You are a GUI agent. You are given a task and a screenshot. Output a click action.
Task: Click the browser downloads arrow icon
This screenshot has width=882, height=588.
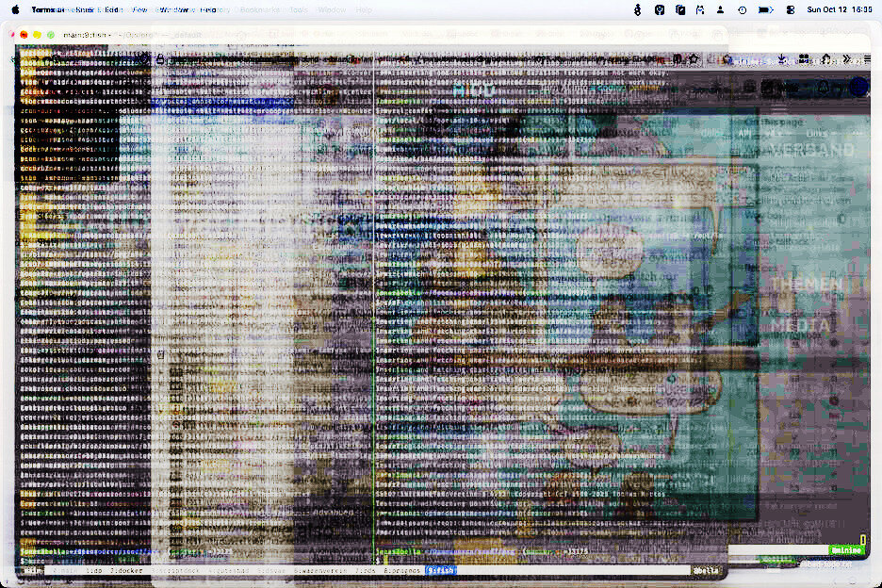(x=782, y=58)
